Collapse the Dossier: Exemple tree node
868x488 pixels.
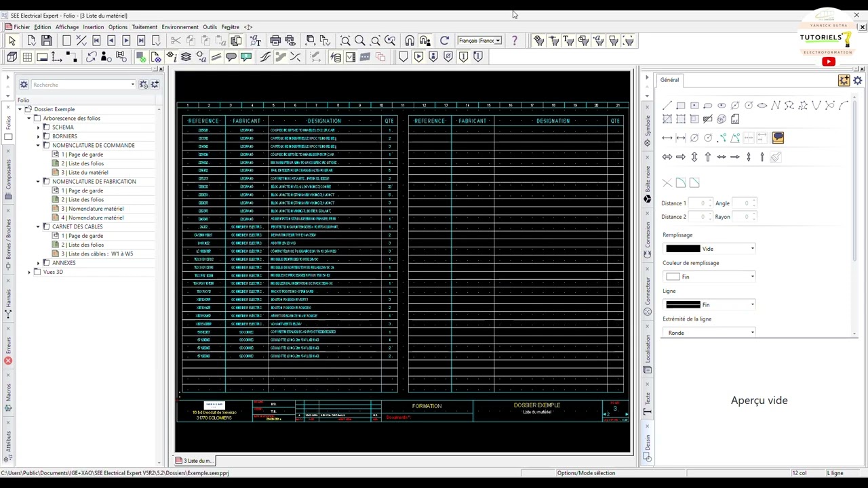point(20,109)
